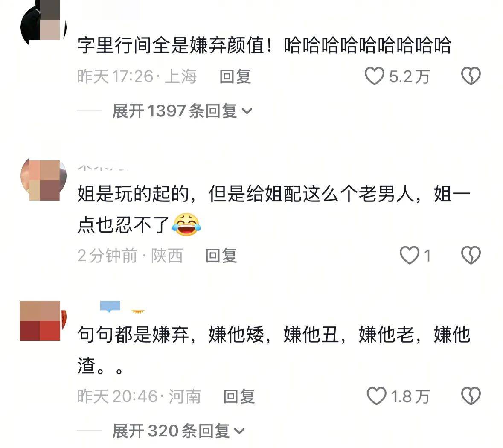
Task: Open second commenter's avatar profile
Action: (x=44, y=180)
